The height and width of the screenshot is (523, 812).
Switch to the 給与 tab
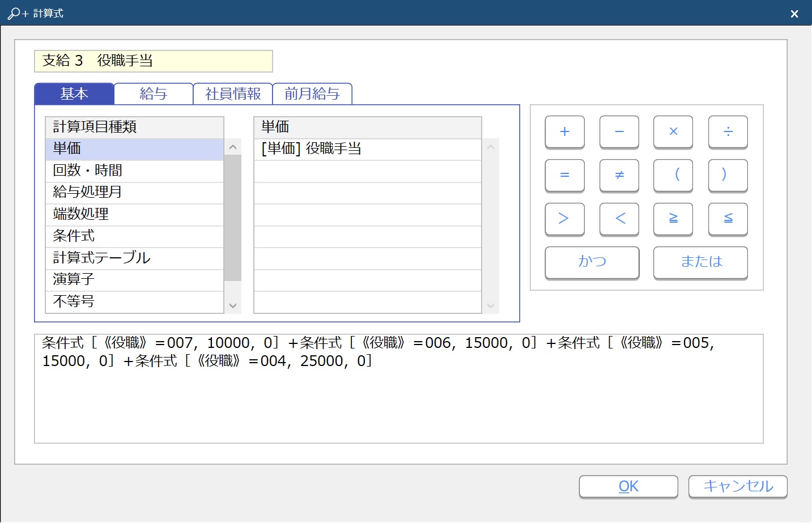click(x=154, y=94)
